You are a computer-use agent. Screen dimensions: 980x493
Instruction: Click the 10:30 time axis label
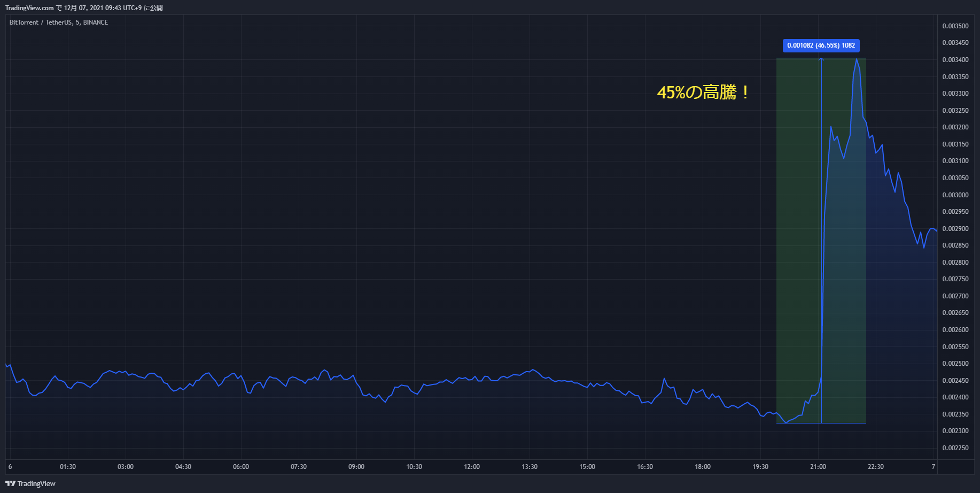[414, 467]
